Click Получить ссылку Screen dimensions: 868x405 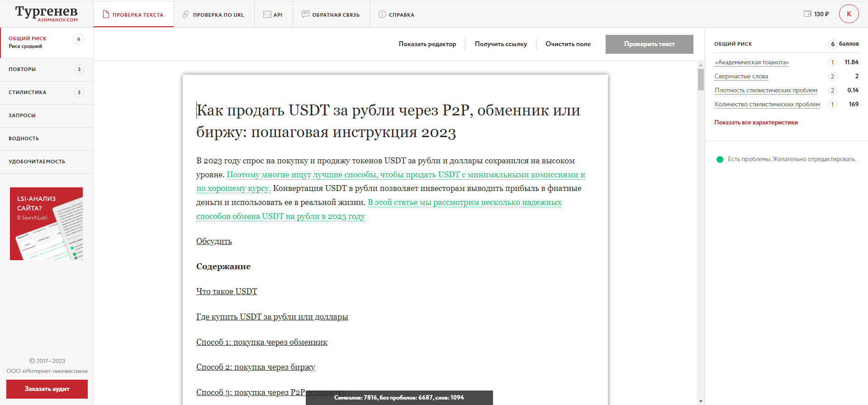(501, 44)
